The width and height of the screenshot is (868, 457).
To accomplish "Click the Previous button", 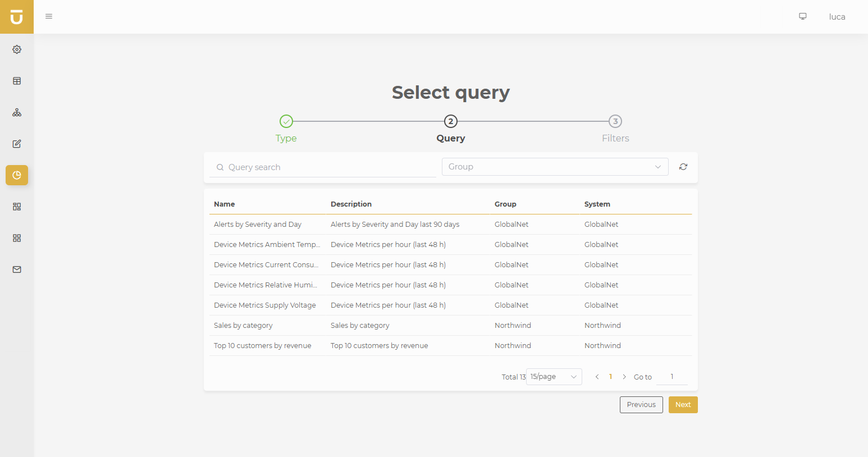I will (641, 404).
